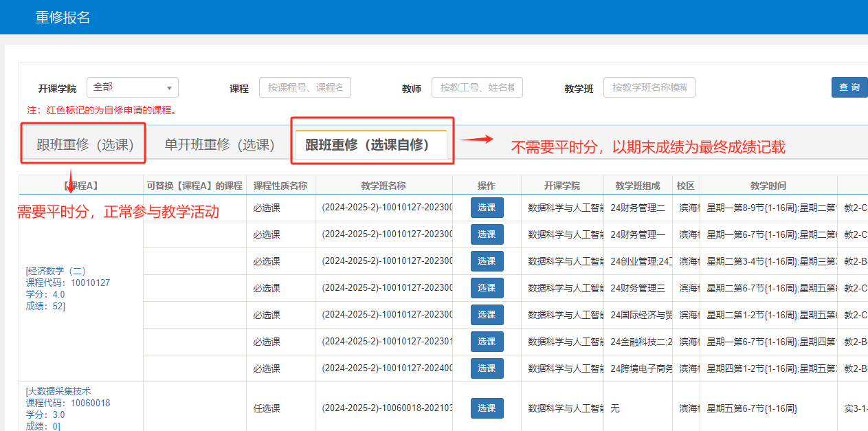The height and width of the screenshot is (431, 868).
Task: Click the 课程 search input field
Action: [x=304, y=87]
